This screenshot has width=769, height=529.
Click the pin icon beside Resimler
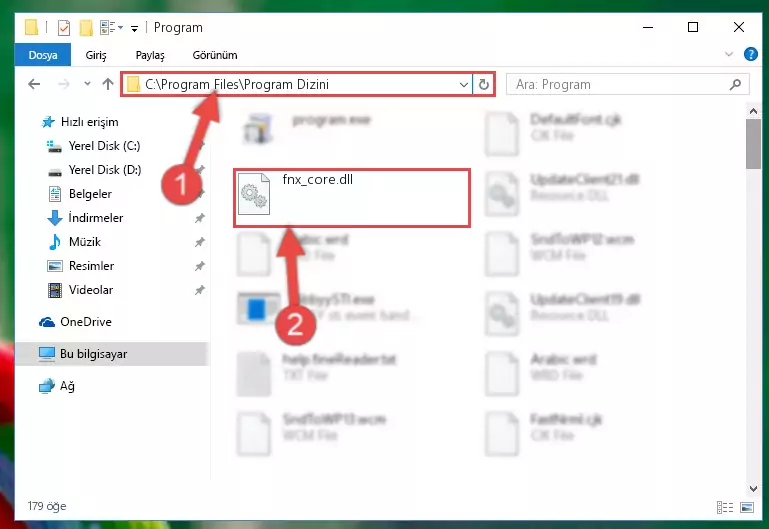[x=200, y=266]
